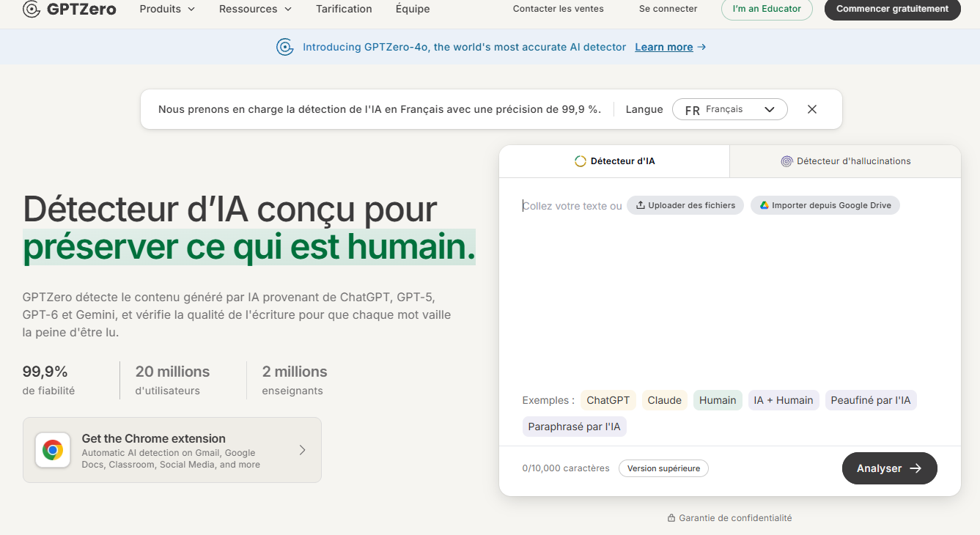
Task: Click the Détecteur d'IA circle icon
Action: 581,161
